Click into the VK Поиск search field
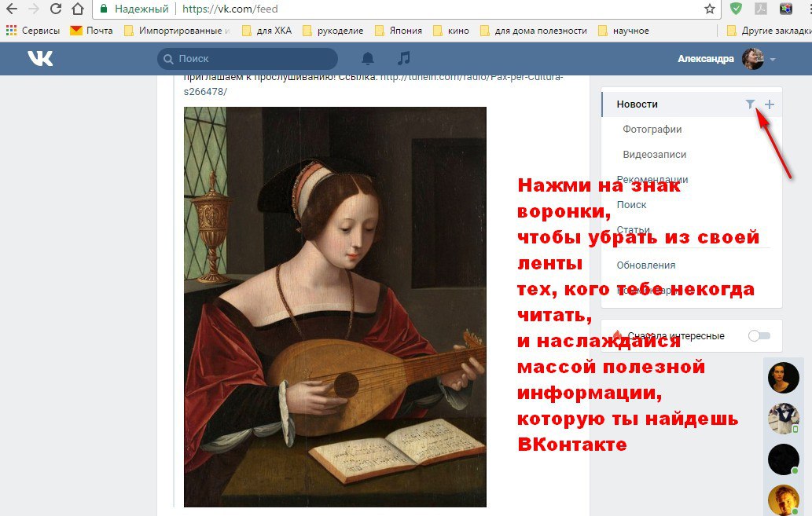This screenshot has height=516, width=812. [x=248, y=58]
